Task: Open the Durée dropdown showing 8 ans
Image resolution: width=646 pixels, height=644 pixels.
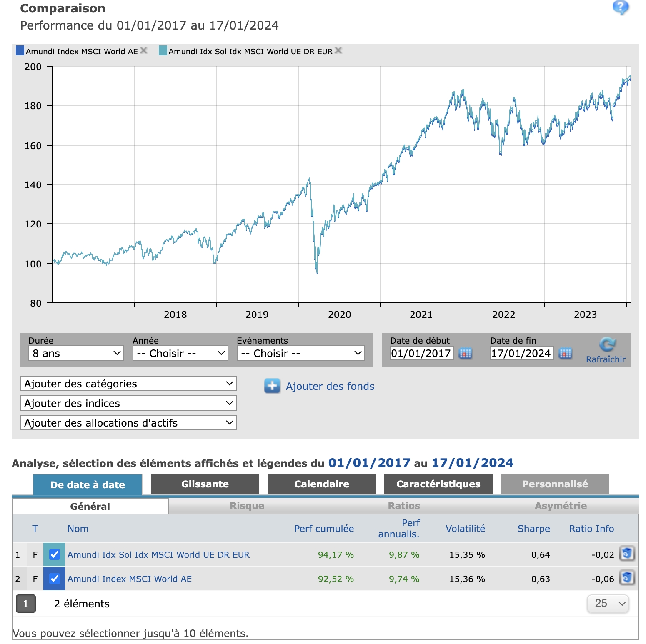Action: pyautogui.click(x=76, y=353)
